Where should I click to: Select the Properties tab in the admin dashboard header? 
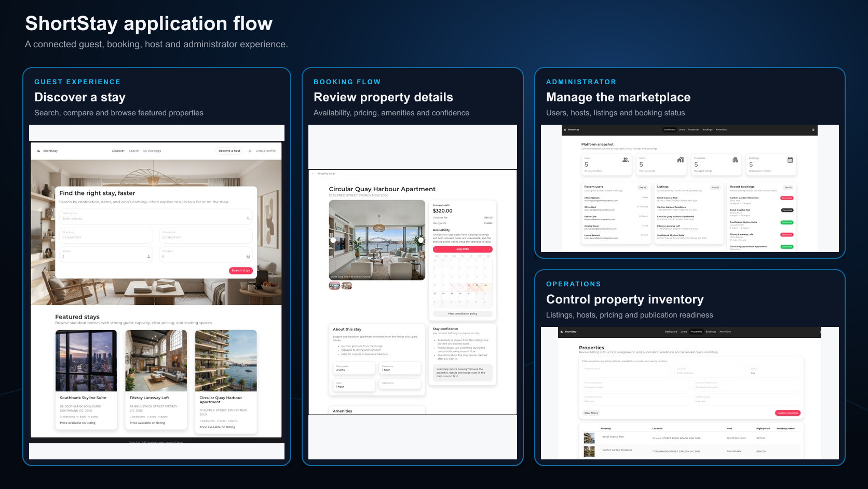(694, 129)
